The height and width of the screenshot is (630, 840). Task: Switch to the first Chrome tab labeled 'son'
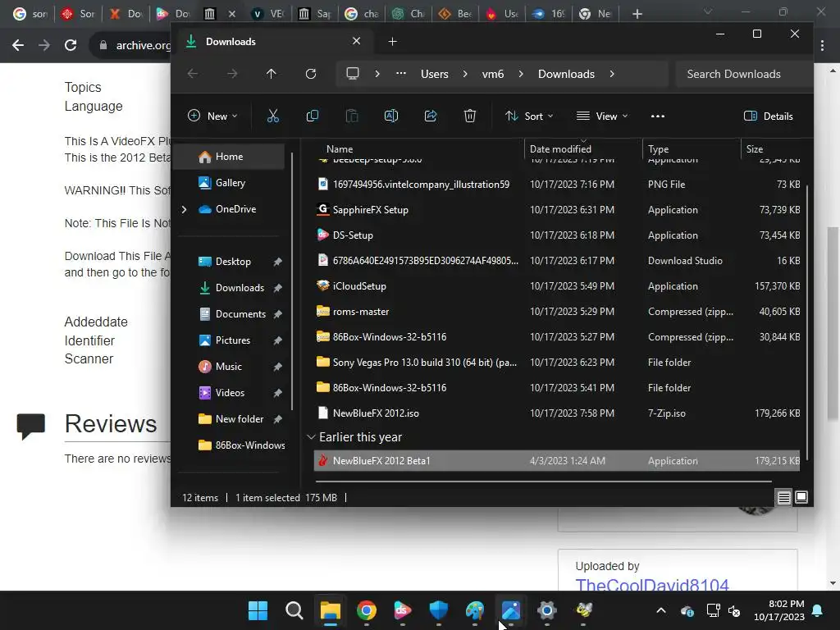29,14
